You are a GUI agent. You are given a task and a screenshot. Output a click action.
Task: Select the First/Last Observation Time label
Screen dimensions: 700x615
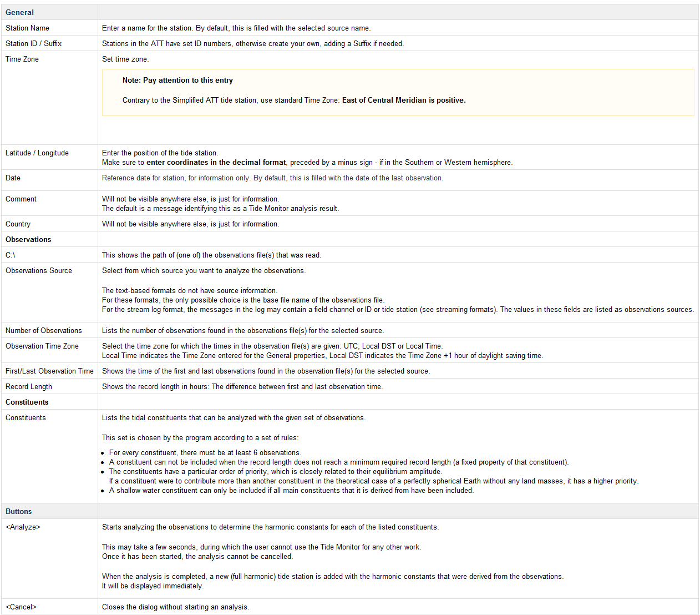click(x=49, y=371)
